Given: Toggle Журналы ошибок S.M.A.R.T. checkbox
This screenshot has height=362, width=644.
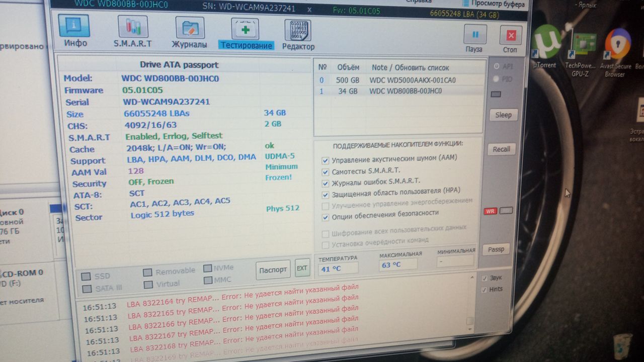Looking at the screenshot, I should coord(326,183).
